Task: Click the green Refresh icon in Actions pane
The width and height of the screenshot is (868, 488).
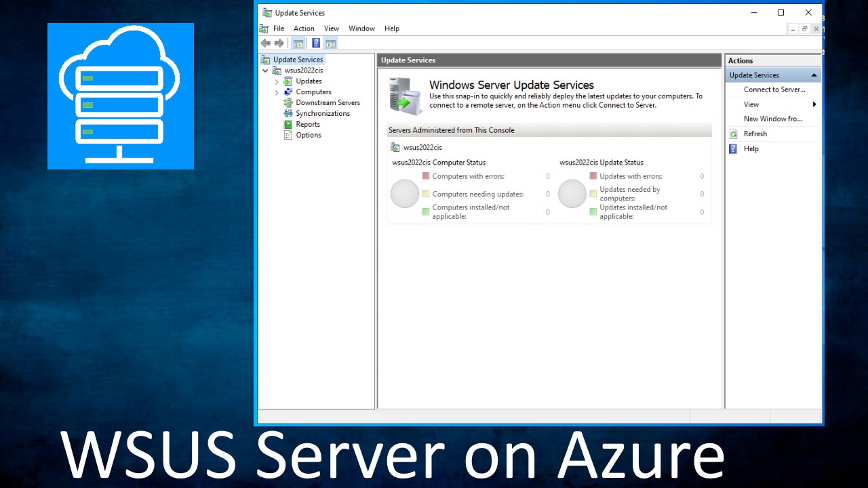Action: pos(733,134)
